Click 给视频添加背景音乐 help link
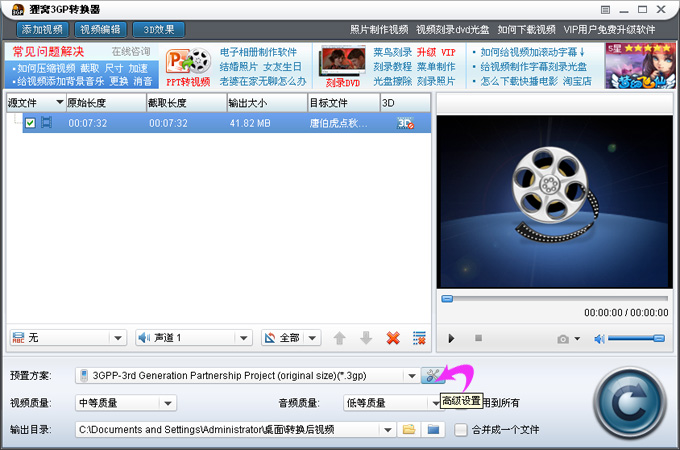 pos(61,81)
